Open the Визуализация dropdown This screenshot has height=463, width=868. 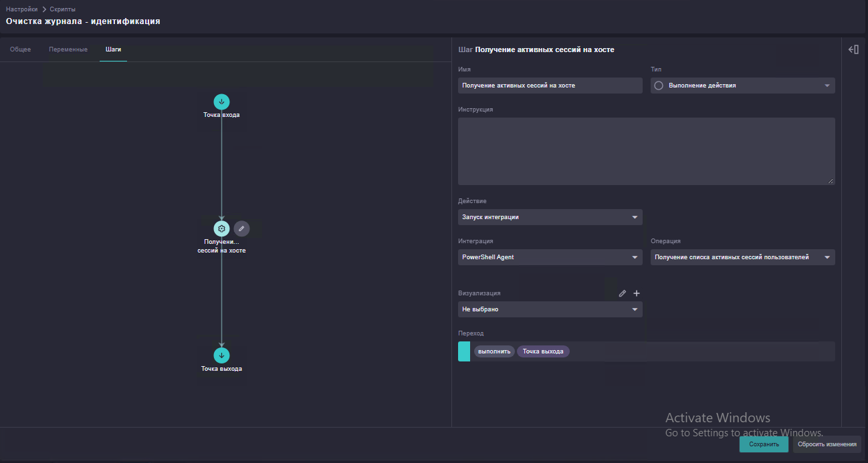(x=550, y=309)
